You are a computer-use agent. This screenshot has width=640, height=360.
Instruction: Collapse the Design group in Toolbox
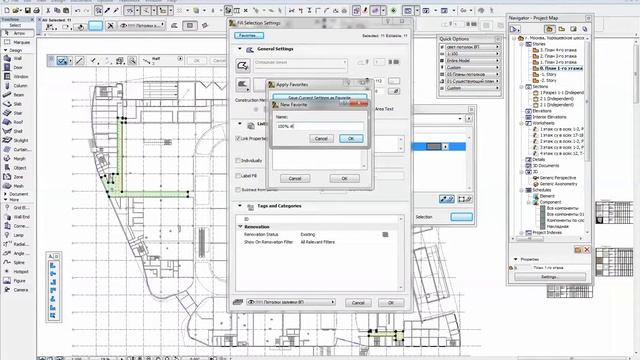pyautogui.click(x=5, y=50)
